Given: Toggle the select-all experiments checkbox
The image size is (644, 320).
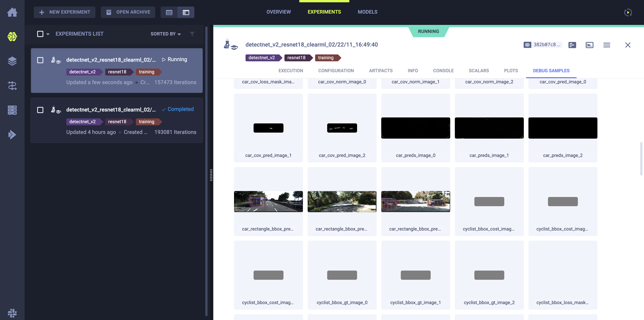Looking at the screenshot, I should pyautogui.click(x=40, y=34).
